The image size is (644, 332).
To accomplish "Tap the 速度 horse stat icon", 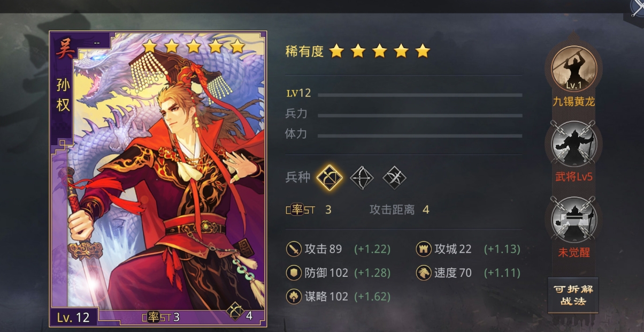I will (x=424, y=273).
